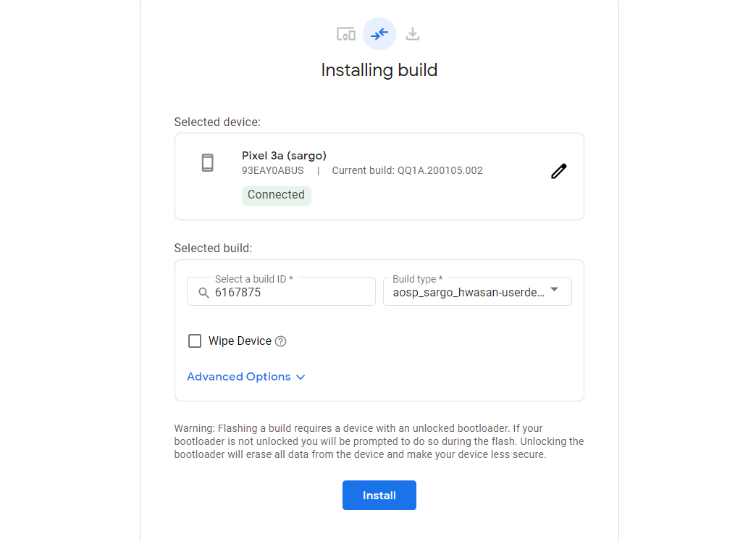Image resolution: width=756 pixels, height=542 pixels.
Task: Edit the selected device with the pencil icon
Action: pos(558,171)
